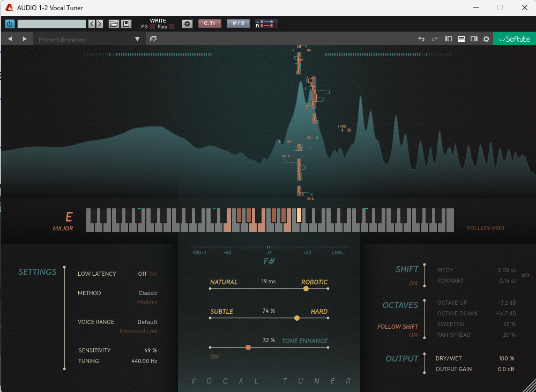Click the Natural/Robotic speed slider knob
536x392 pixels.
306,289
